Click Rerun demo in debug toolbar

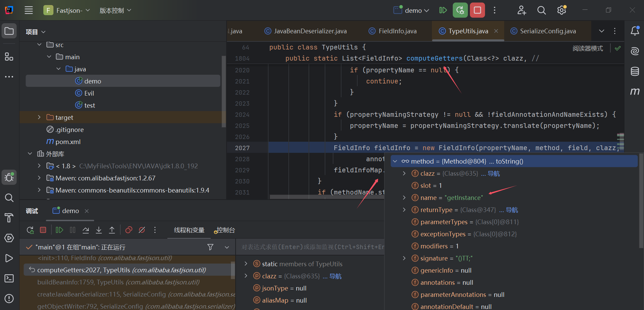click(30, 230)
